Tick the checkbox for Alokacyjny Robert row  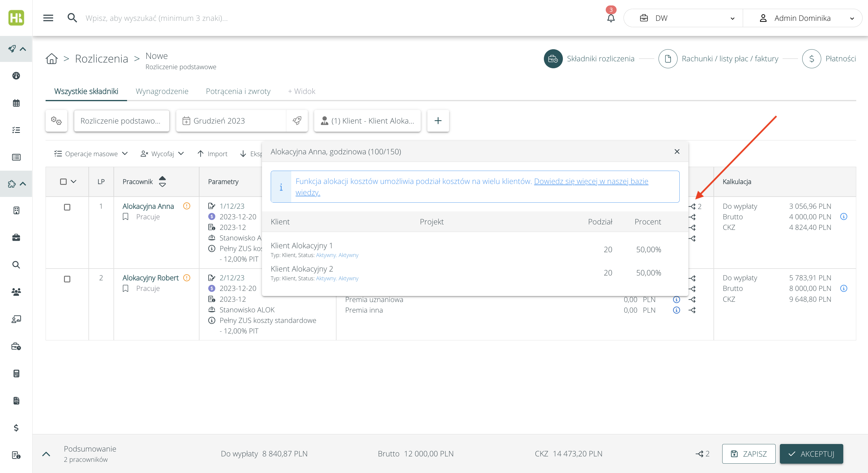click(67, 279)
